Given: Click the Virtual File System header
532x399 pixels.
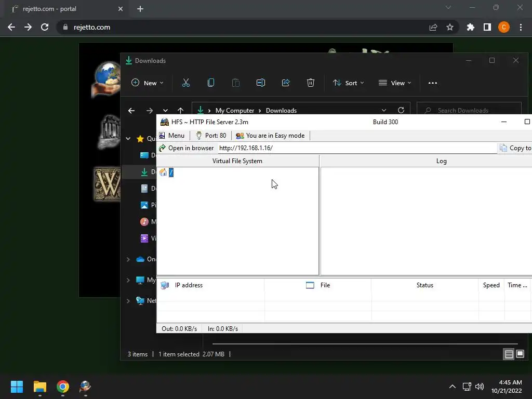Looking at the screenshot, I should [x=237, y=161].
